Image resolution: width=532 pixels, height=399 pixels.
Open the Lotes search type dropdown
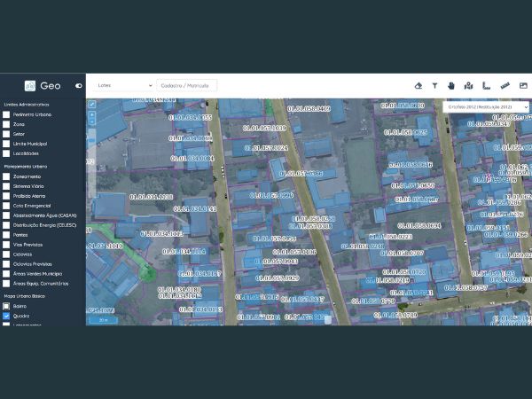pyautogui.click(x=124, y=85)
